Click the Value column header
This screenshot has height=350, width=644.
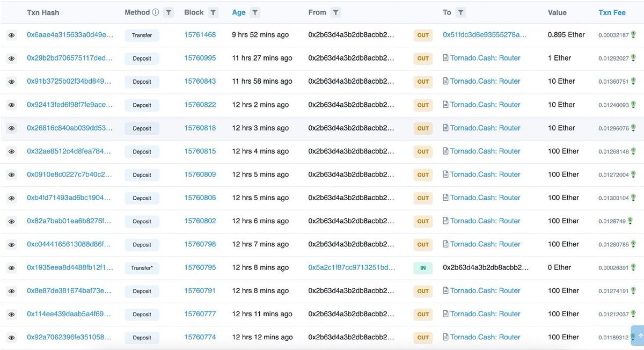557,12
